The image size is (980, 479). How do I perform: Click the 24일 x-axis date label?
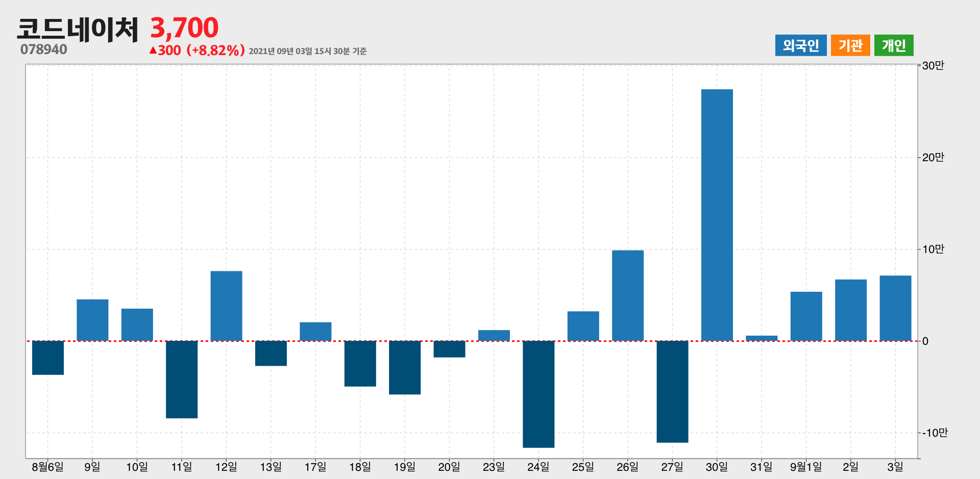(x=538, y=466)
